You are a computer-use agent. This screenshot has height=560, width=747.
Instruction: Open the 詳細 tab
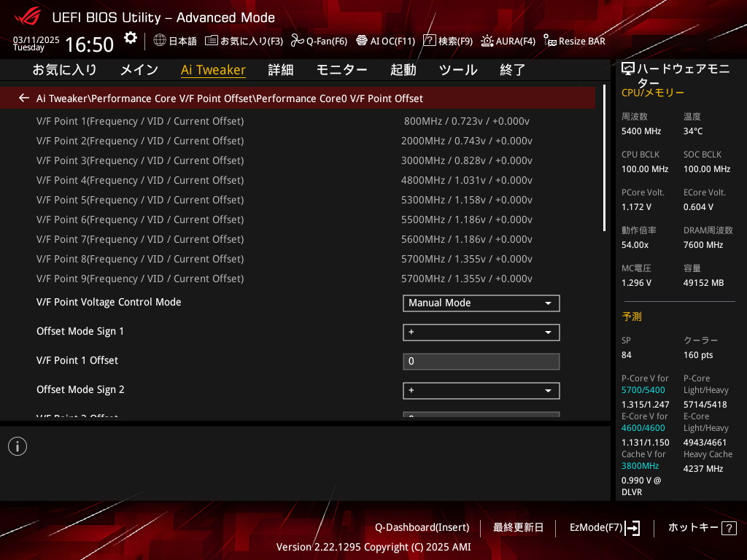tap(281, 70)
